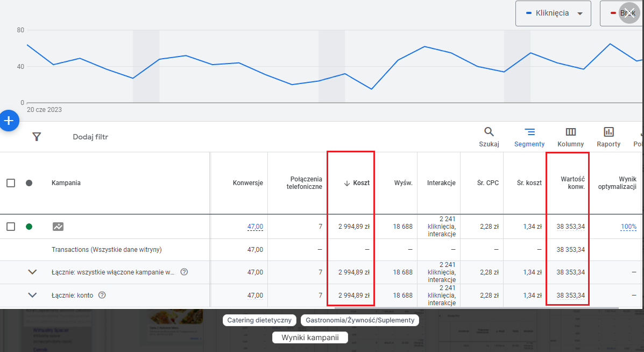Click the 2,28 zł CPC in Łącznie: konto row
Screen dimensions: 644x352
tap(489, 295)
